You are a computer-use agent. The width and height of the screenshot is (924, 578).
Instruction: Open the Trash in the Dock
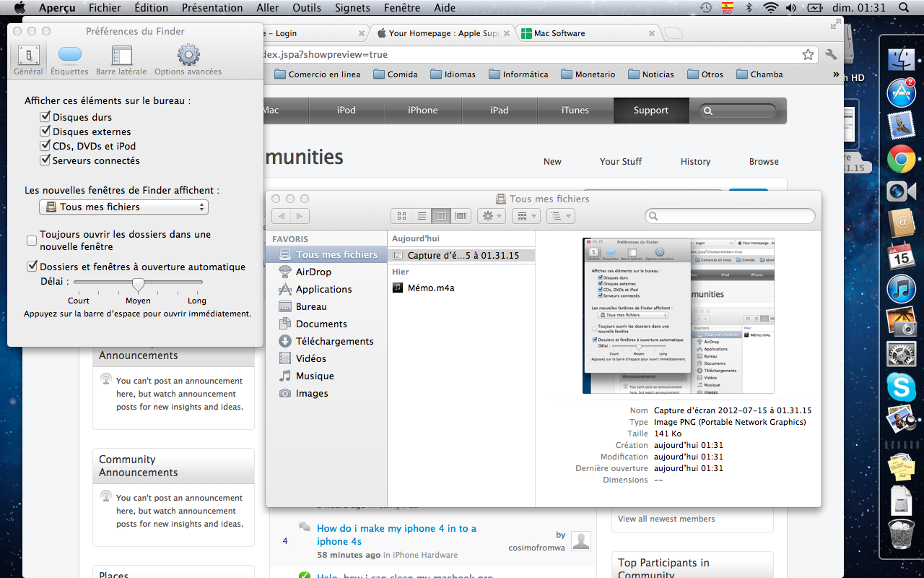pos(902,535)
